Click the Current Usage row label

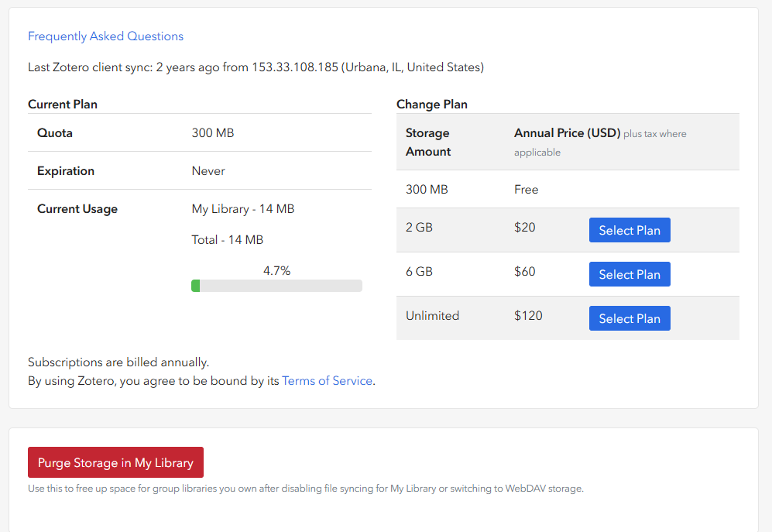[77, 209]
